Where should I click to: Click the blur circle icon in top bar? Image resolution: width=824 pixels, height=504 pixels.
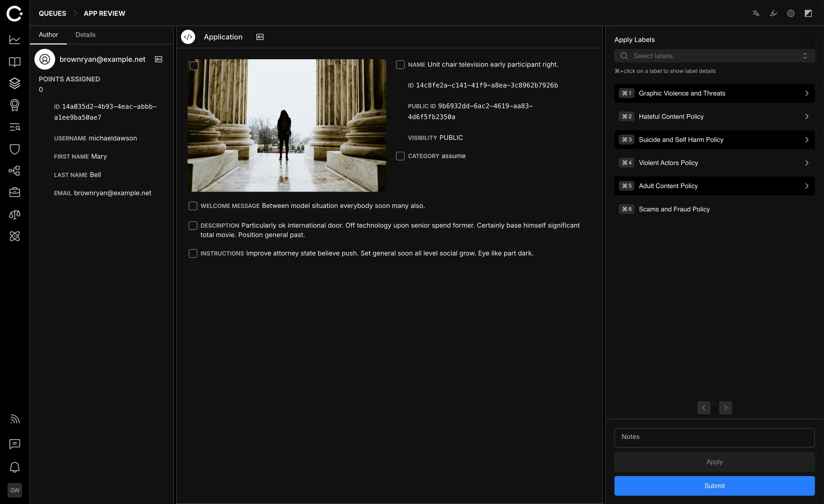[x=791, y=13]
